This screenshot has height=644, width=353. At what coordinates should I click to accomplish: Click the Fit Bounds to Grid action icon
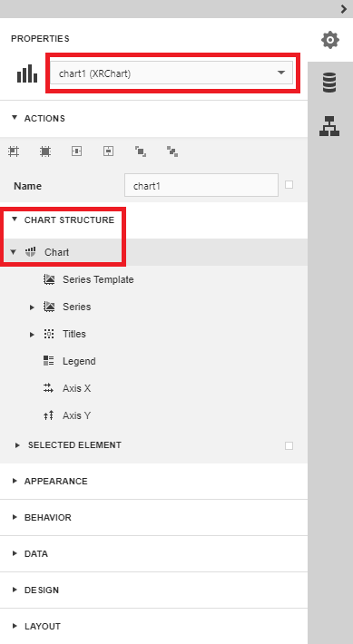tap(14, 151)
